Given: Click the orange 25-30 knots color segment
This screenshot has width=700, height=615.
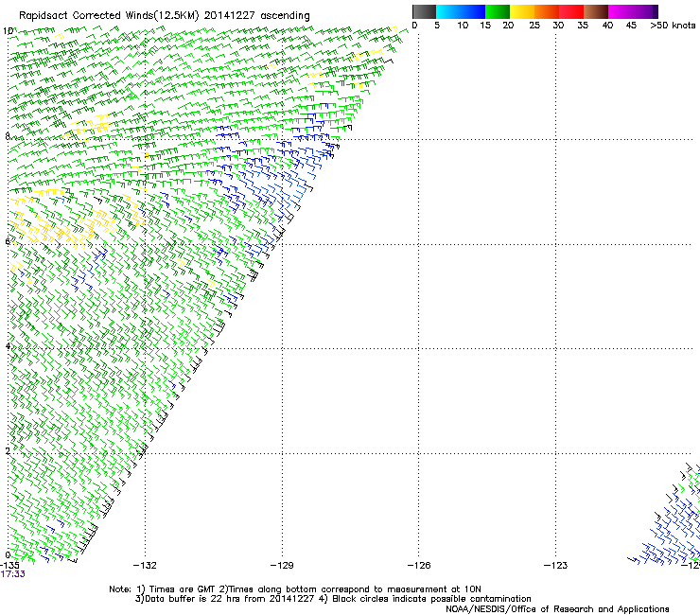Looking at the screenshot, I should coord(547,11).
